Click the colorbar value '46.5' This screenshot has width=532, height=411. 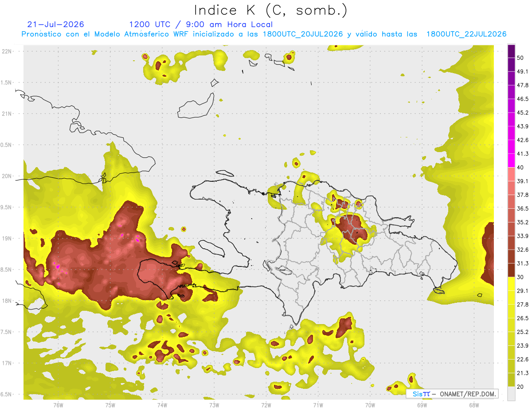click(523, 99)
